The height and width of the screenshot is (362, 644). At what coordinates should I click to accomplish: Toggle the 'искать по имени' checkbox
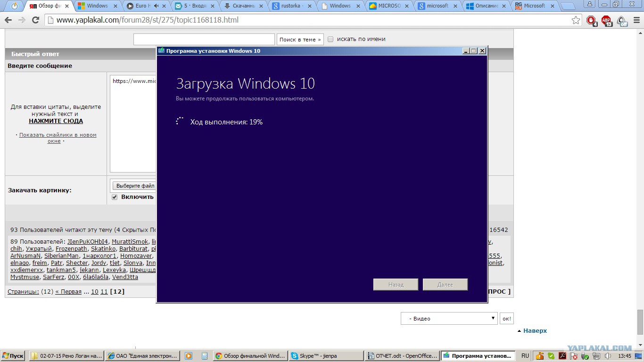[x=330, y=39]
